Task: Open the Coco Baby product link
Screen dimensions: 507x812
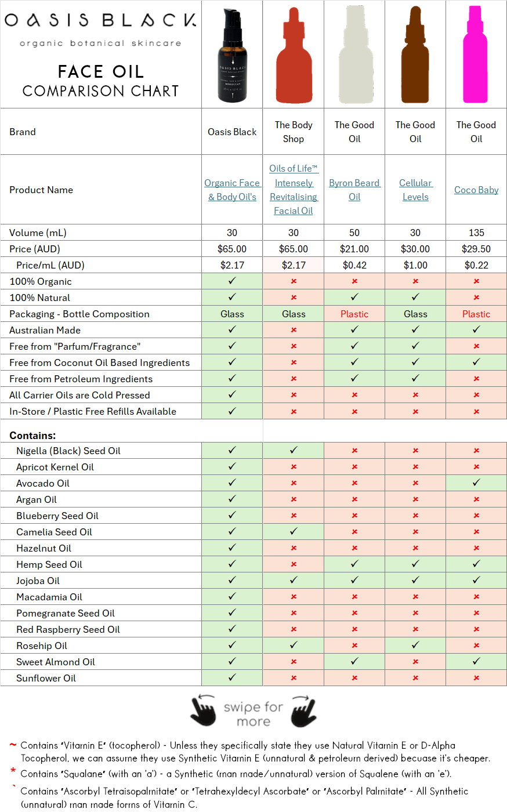Action: coord(476,190)
